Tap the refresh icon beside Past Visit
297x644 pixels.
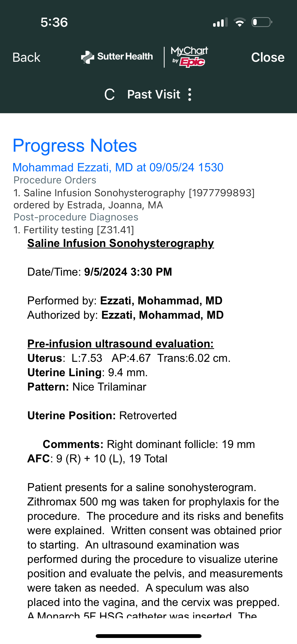110,94
